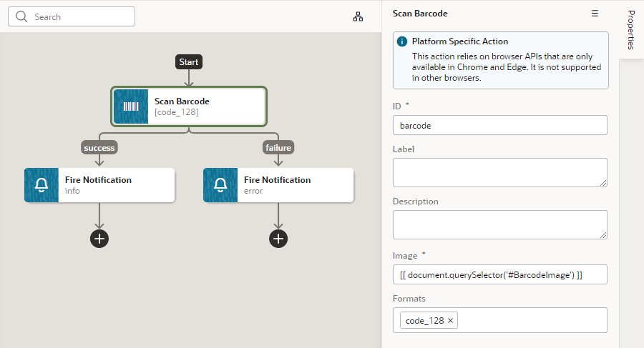Image resolution: width=644 pixels, height=348 pixels.
Task: Select the failure branch label
Action: coord(278,148)
